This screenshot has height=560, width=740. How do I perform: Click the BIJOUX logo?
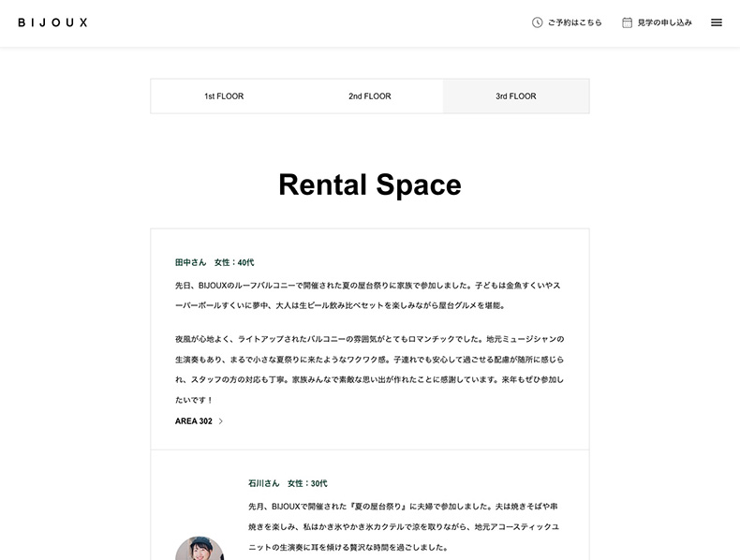[52, 22]
